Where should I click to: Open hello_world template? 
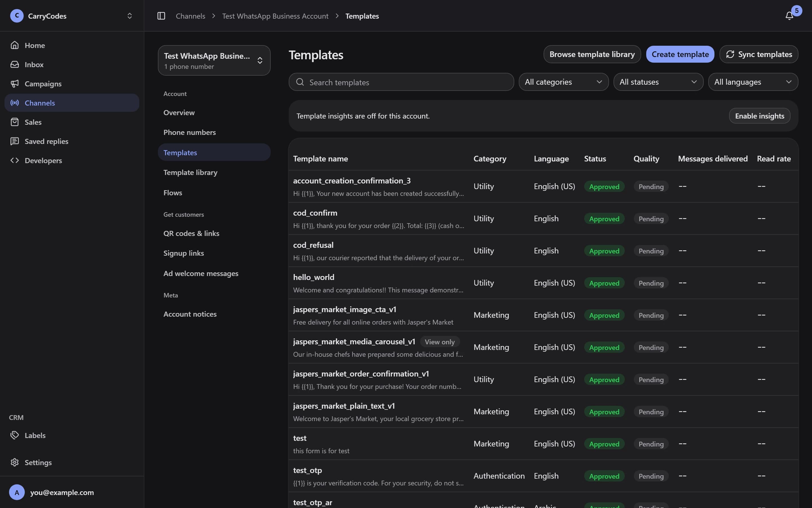[x=543, y=283]
